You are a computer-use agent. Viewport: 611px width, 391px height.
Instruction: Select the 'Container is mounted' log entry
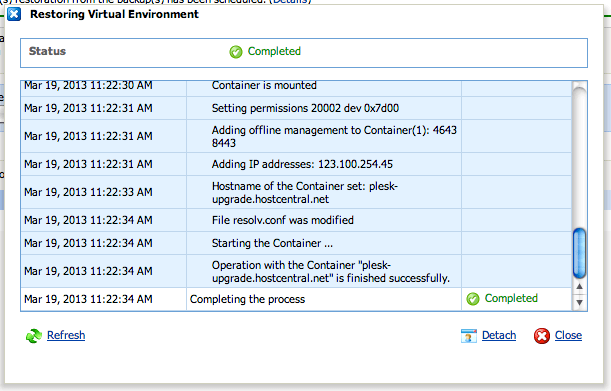[x=264, y=85]
